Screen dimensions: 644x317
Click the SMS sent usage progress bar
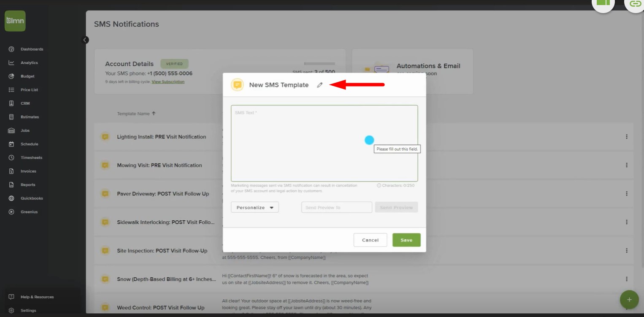coord(319,64)
